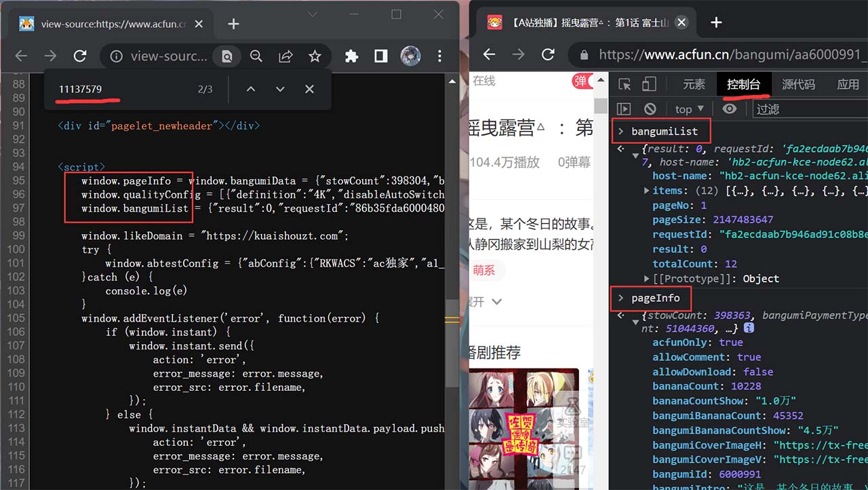868x490 pixels.
Task: Go back in the view-source window
Action: point(21,56)
